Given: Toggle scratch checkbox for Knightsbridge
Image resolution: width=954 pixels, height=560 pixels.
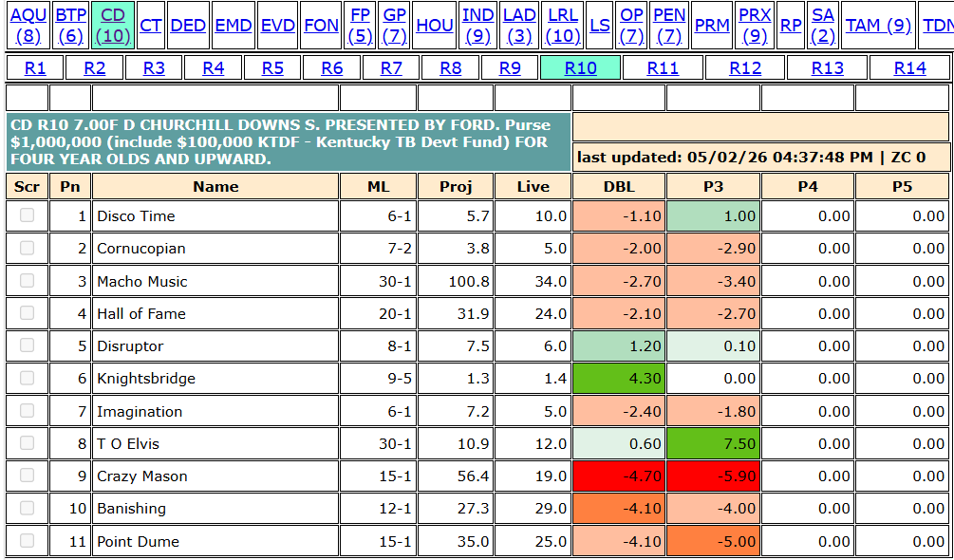Looking at the screenshot, I should tap(27, 378).
